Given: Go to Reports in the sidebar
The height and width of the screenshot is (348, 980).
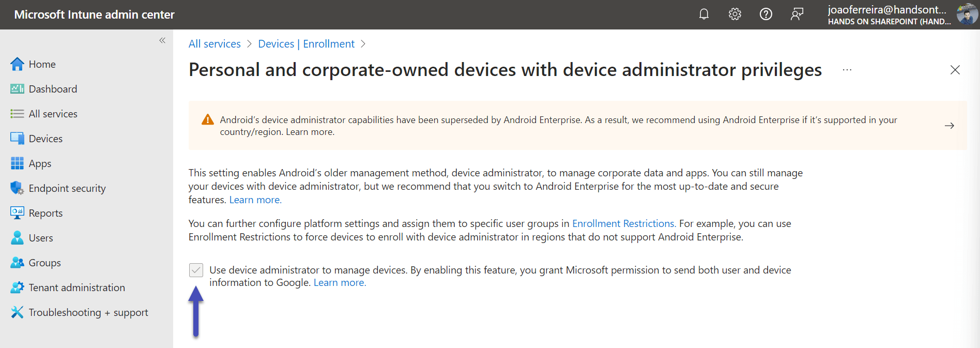Looking at the screenshot, I should [x=45, y=213].
